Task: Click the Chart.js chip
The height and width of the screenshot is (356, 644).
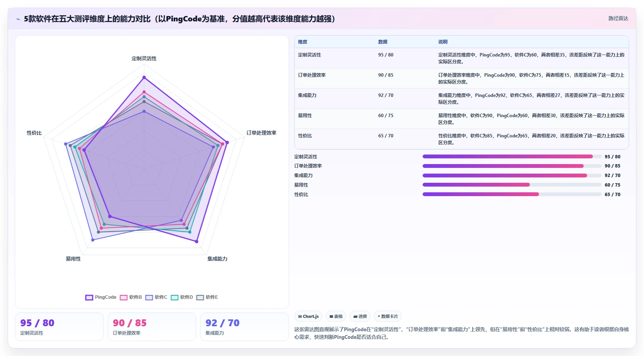Action: point(308,316)
